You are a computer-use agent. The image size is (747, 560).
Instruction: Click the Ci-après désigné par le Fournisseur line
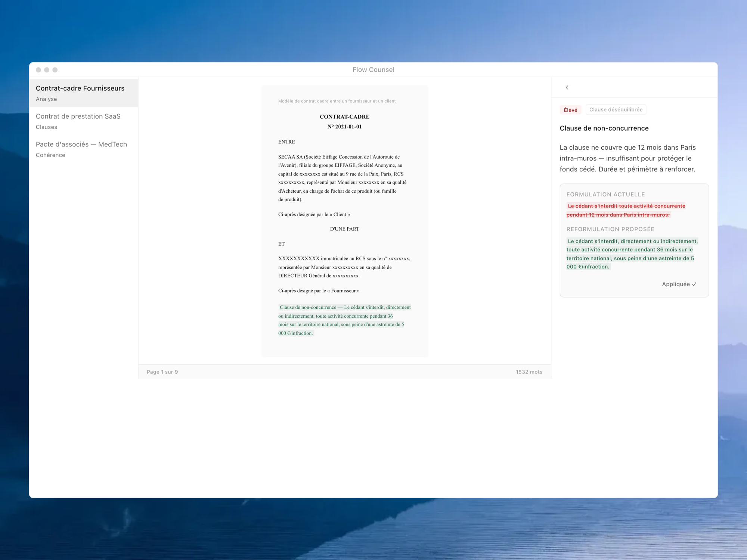tap(319, 290)
